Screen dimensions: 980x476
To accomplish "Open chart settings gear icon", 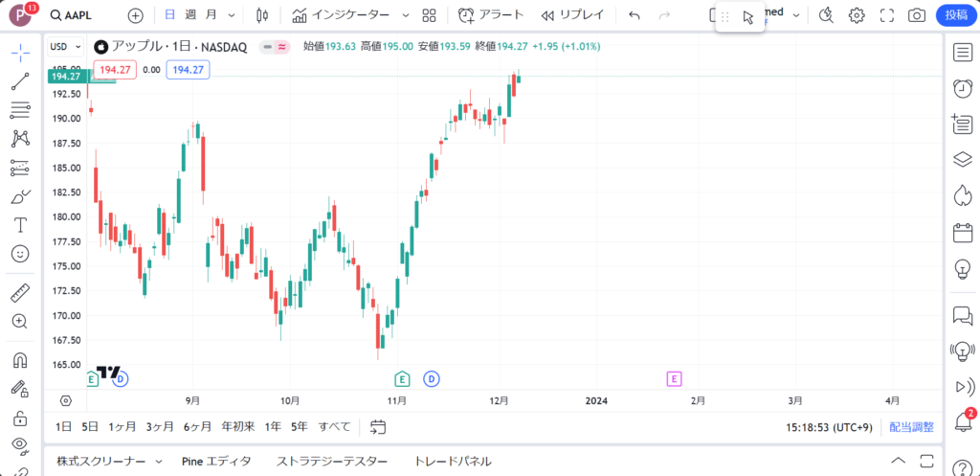I will [857, 15].
